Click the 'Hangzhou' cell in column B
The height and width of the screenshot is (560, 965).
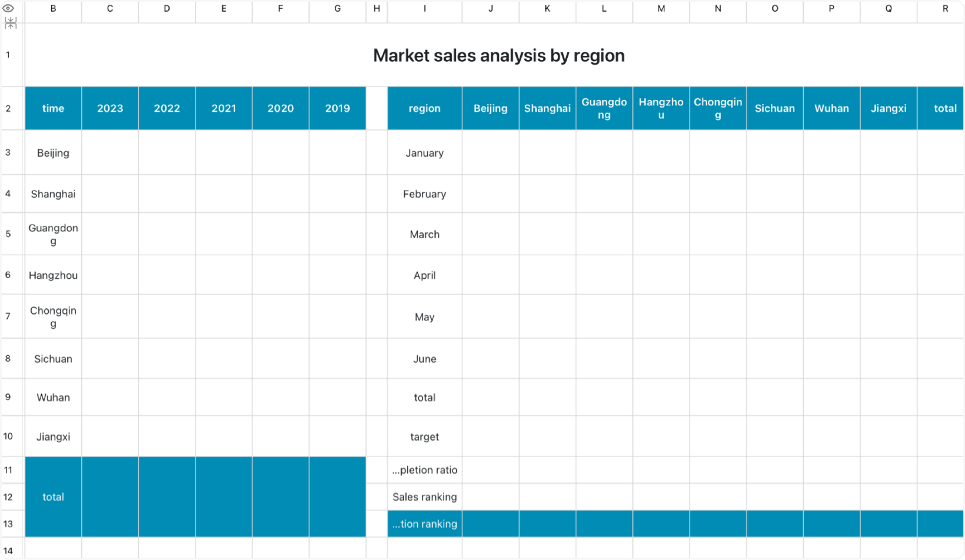(x=53, y=275)
